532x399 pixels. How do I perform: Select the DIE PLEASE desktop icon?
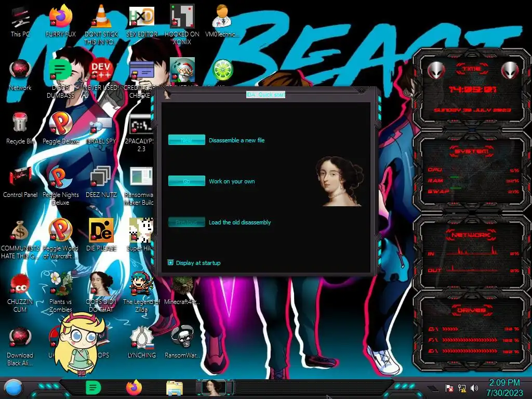click(x=101, y=235)
